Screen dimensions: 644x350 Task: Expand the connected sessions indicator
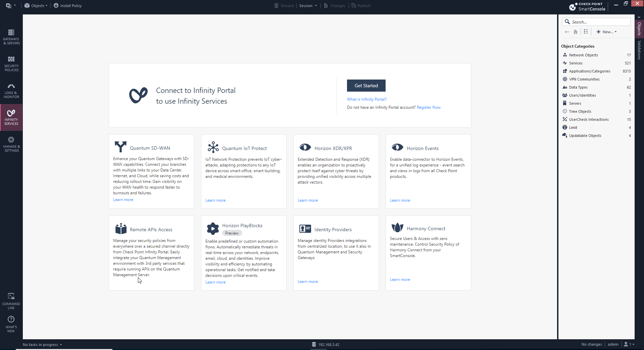pyautogui.click(x=629, y=344)
